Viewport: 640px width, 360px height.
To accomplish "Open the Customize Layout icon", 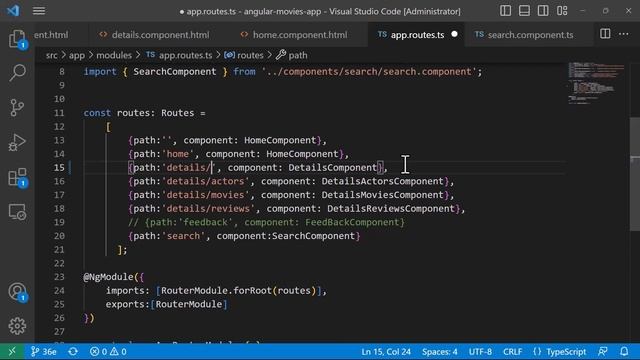I will pyautogui.click(x=562, y=11).
